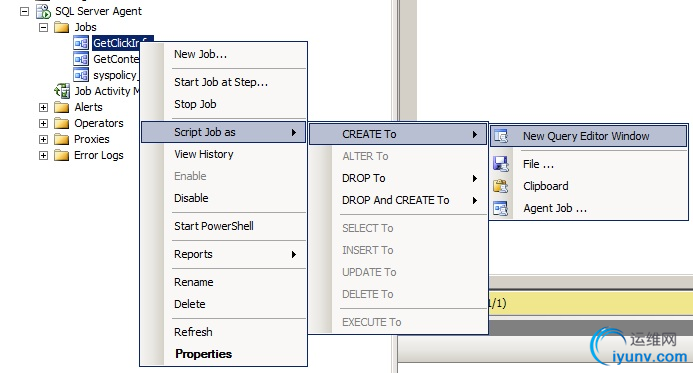This screenshot has width=693, height=373.
Task: Open the Job Activity Monitor icon
Action: pyautogui.click(x=62, y=91)
